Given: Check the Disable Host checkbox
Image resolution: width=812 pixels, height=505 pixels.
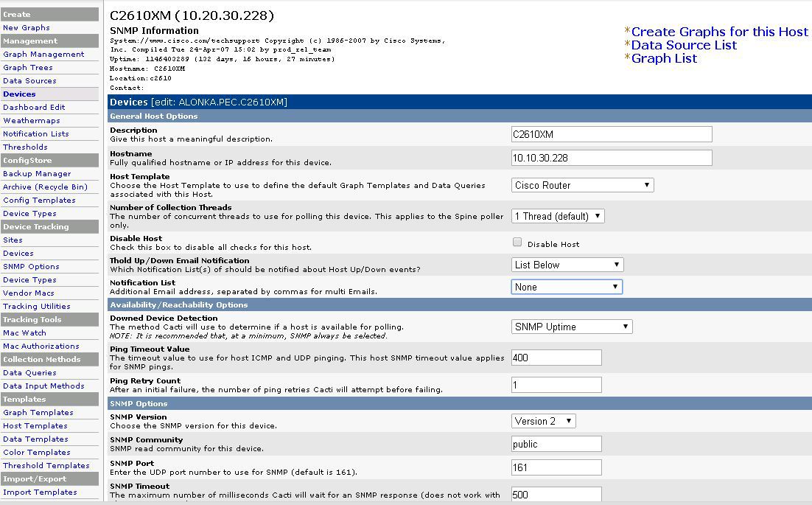Looking at the screenshot, I should (517, 242).
